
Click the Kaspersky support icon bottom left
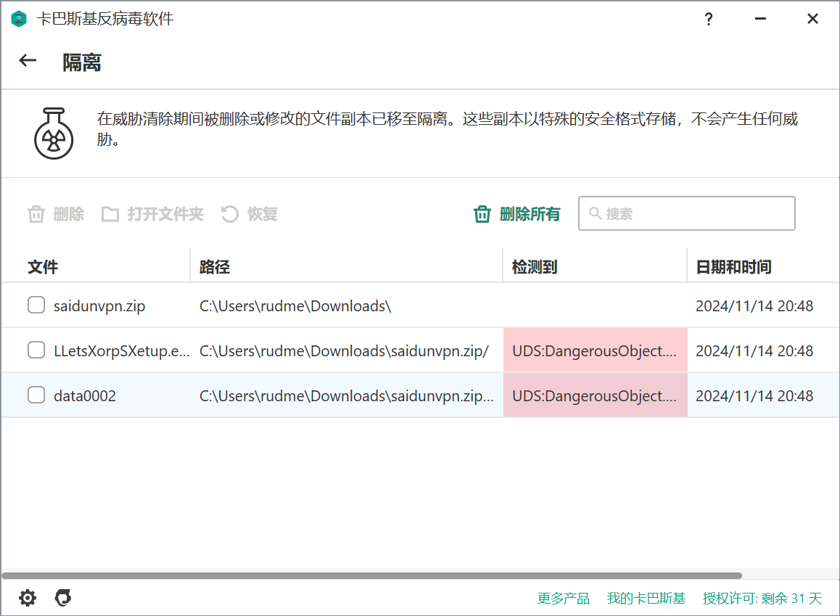pyautogui.click(x=62, y=598)
